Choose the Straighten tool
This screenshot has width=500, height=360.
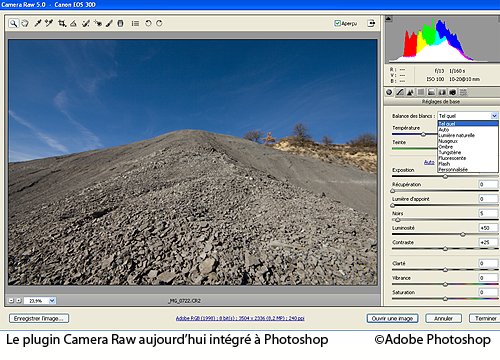point(74,23)
